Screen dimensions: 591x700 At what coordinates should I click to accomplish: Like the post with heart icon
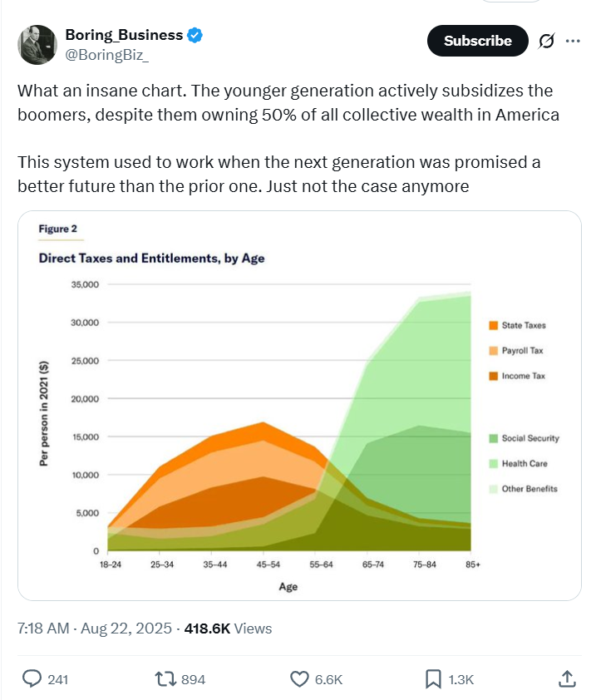coord(299,679)
